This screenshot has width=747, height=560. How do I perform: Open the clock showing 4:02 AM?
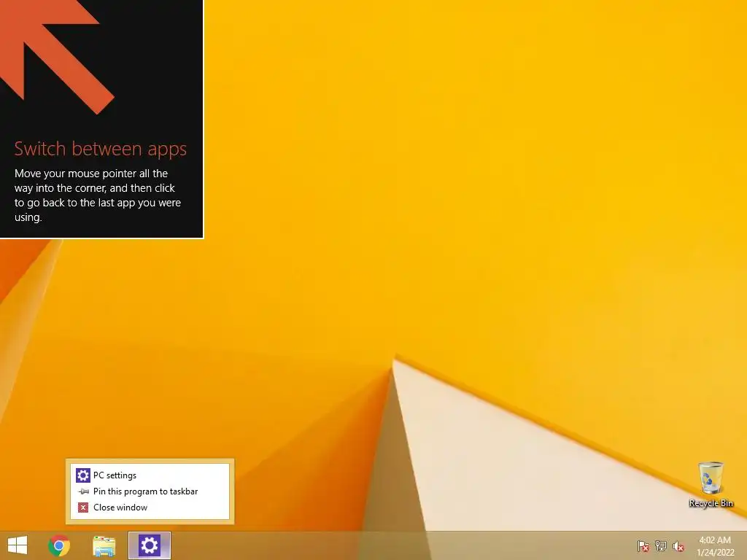(715, 545)
